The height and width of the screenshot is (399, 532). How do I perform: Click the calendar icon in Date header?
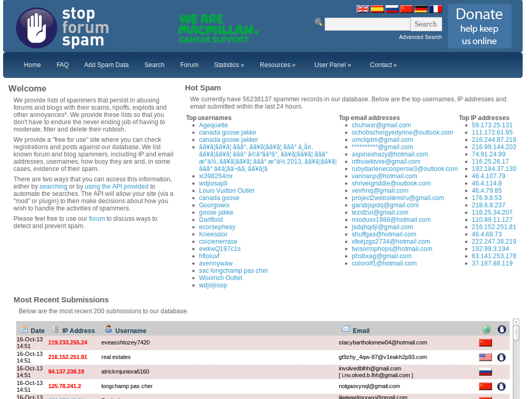pyautogui.click(x=24, y=329)
